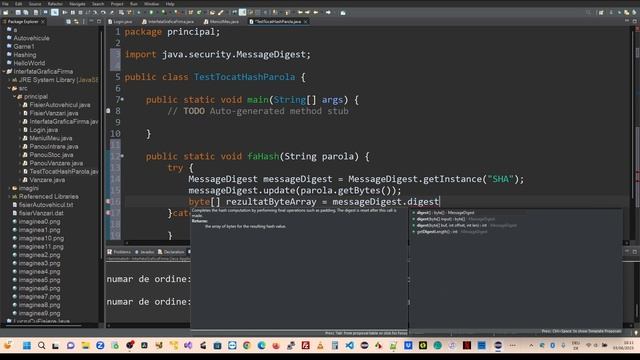Click the error marker on line 16
Viewport: 640px width, 360px height.
108,201
